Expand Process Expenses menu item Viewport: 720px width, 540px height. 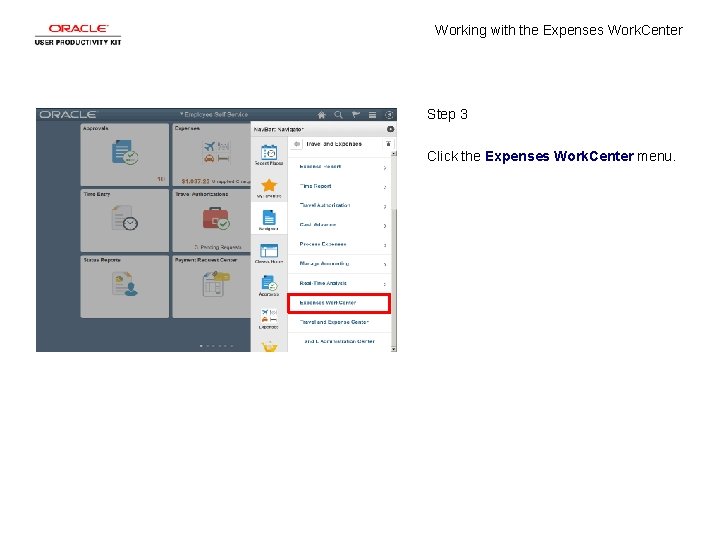(339, 244)
